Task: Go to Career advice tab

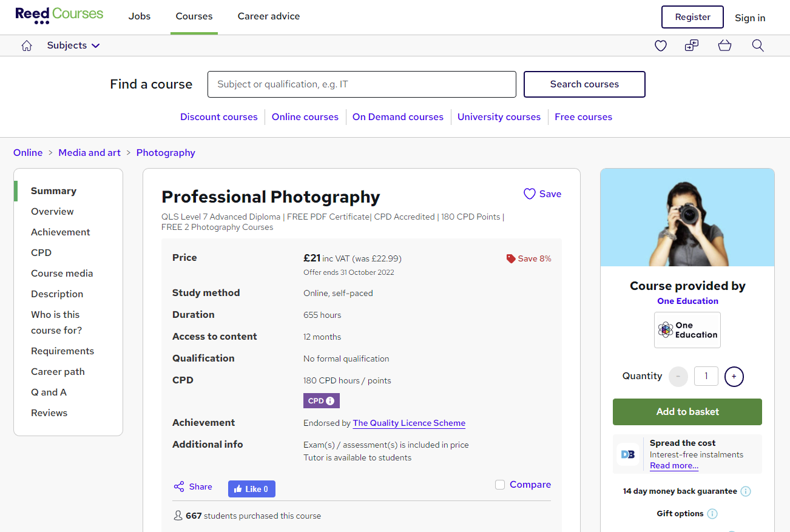Action: tap(269, 16)
